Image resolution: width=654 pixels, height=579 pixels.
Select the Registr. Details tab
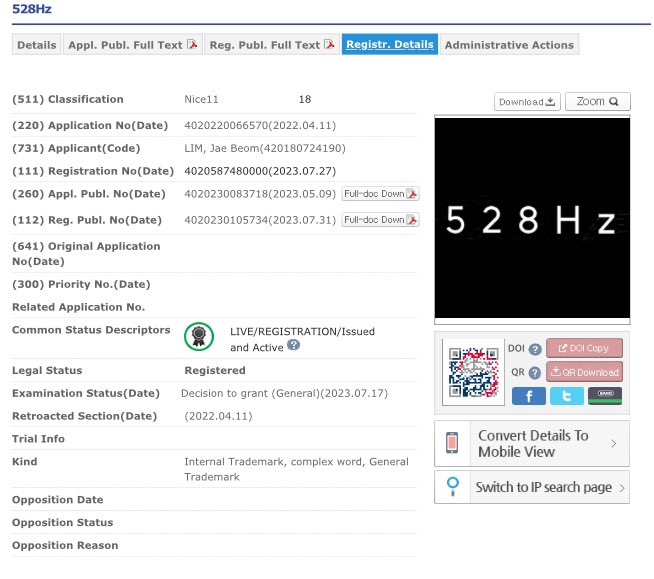tap(390, 44)
